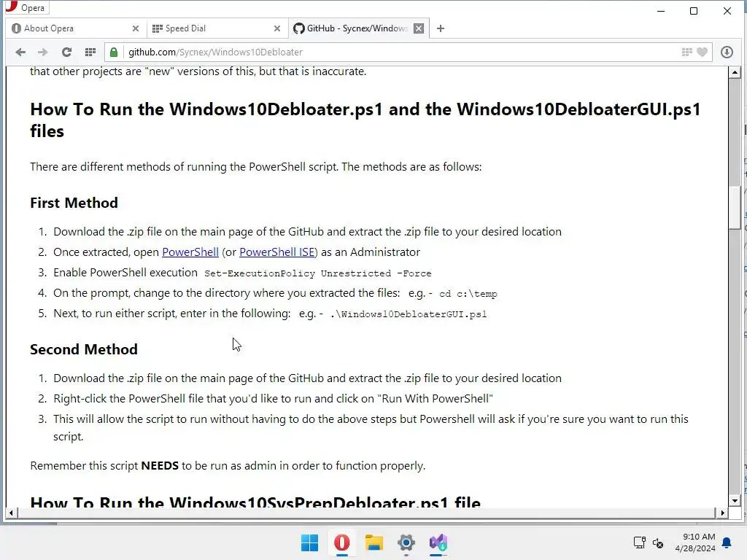Click 'Right-click the PowerShell file' list item
The height and width of the screenshot is (560, 747).
[273, 399]
